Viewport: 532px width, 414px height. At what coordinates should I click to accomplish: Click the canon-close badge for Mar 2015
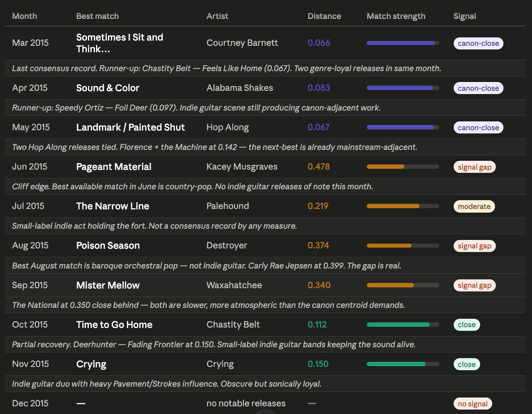(x=478, y=43)
